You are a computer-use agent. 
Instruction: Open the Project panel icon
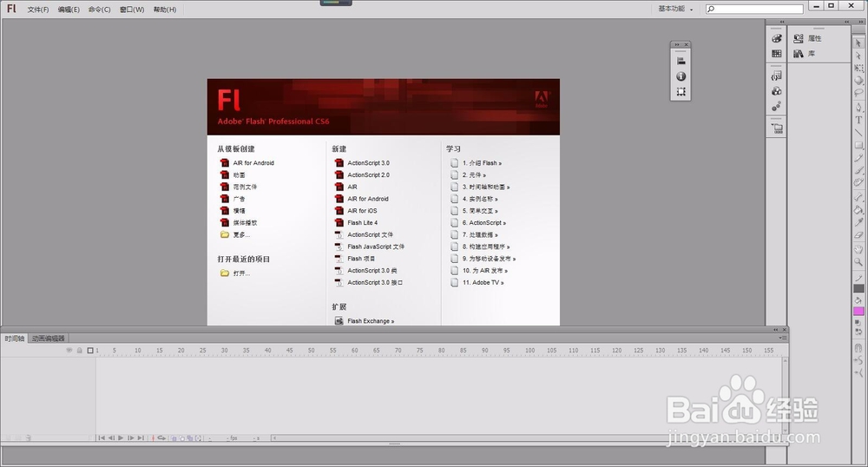(x=777, y=129)
